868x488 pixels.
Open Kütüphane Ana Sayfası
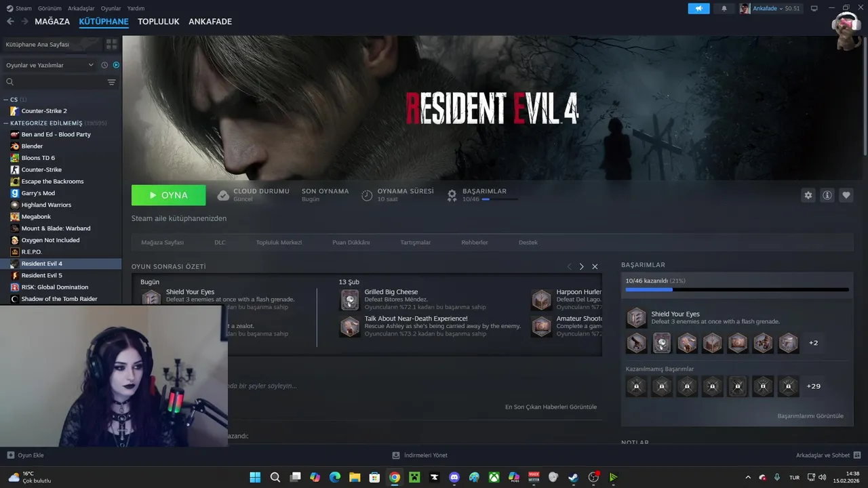52,44
